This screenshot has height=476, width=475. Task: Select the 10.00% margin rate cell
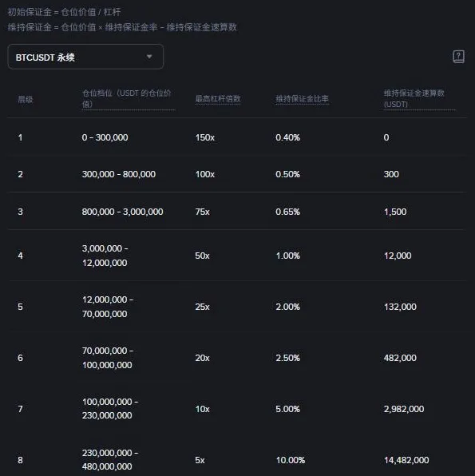click(291, 460)
